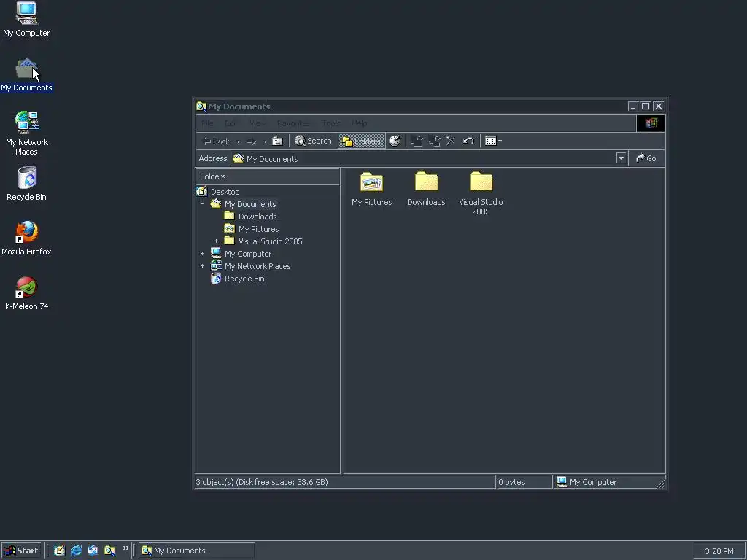Open the File menu
This screenshot has height=560, width=747.
tap(207, 123)
